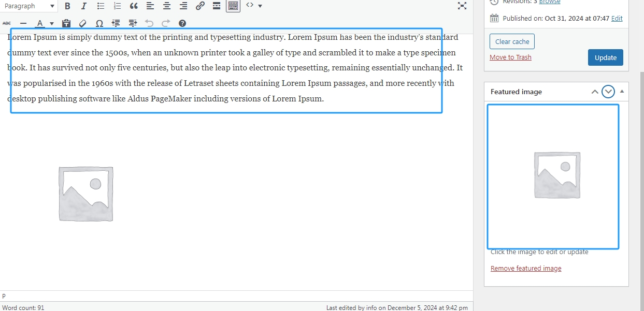Move Featured image panel down
This screenshot has width=644, height=311.
coord(608,92)
